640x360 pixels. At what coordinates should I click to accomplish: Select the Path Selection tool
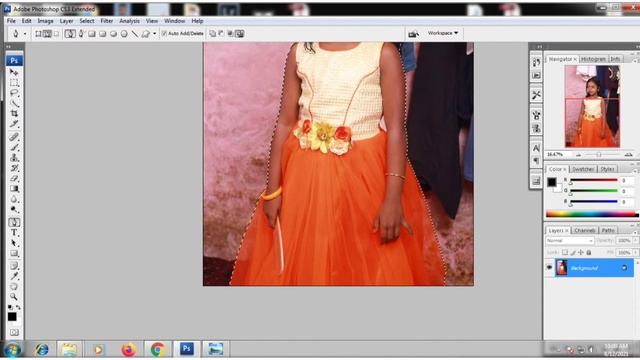(14, 243)
